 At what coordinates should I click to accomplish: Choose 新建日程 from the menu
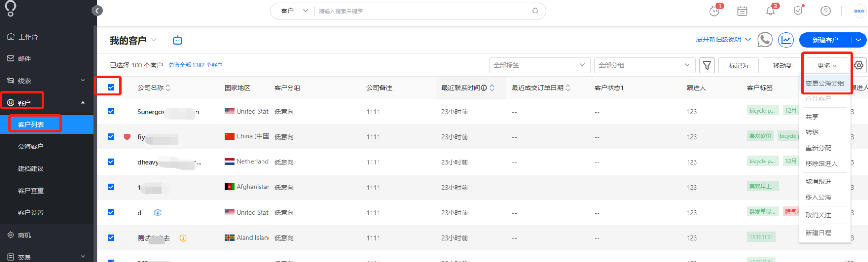pos(825,233)
